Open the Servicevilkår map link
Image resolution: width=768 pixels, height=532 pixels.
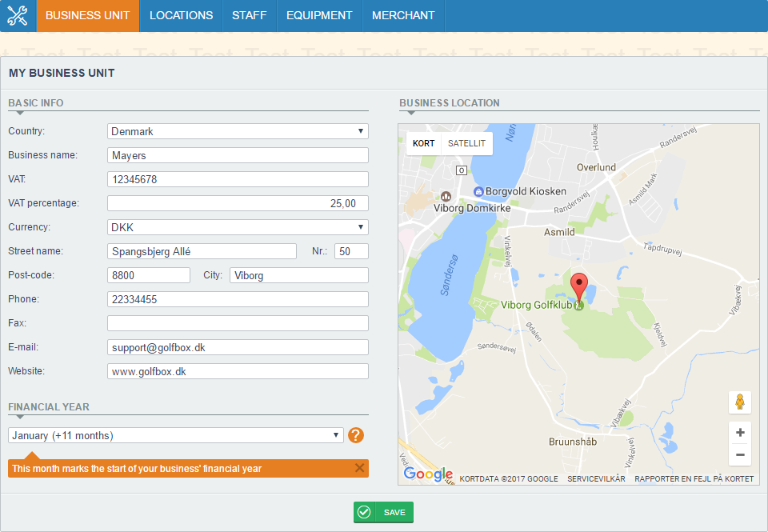(x=596, y=479)
